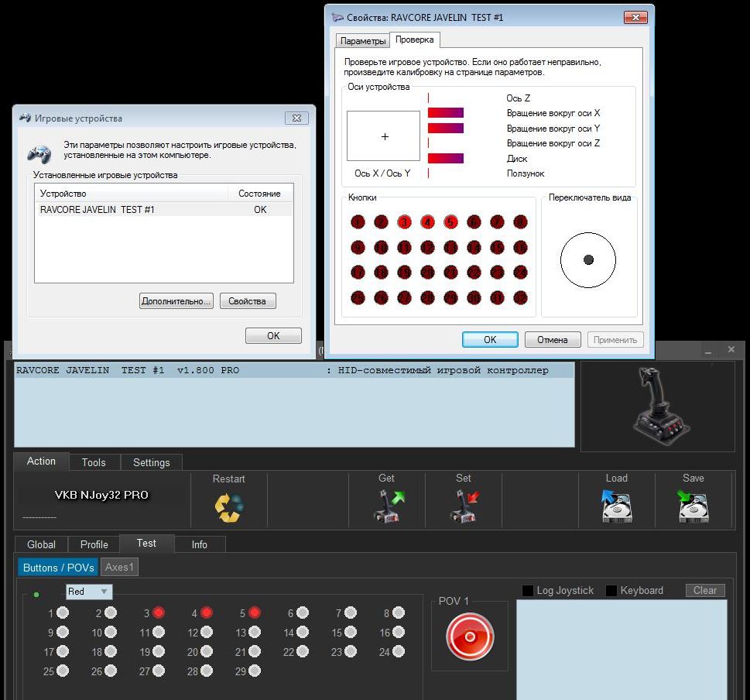Image resolution: width=750 pixels, height=700 pixels.
Task: Click the Вращение вокруг оси X bar
Action: pos(446,113)
